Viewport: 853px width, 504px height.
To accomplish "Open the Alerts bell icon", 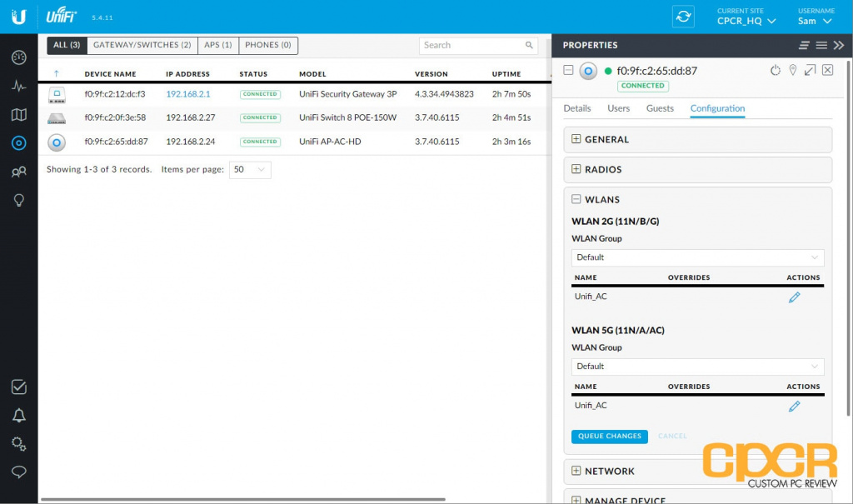I will click(18, 416).
